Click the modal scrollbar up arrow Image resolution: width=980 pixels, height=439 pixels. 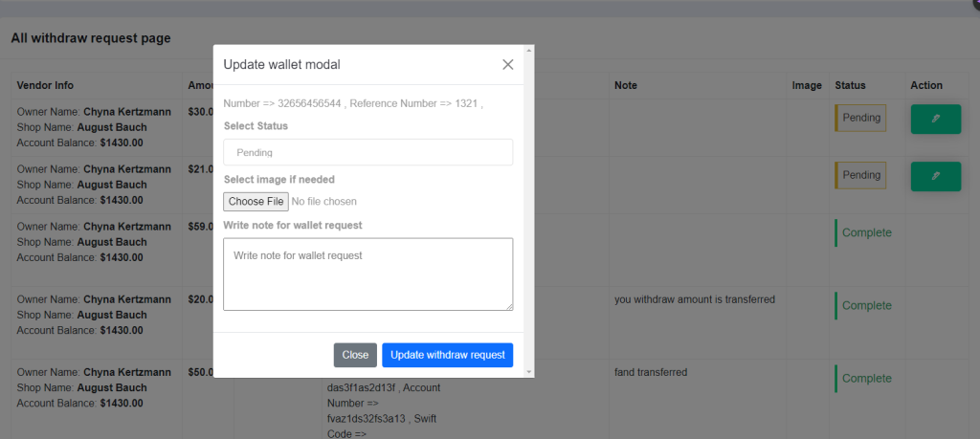529,50
